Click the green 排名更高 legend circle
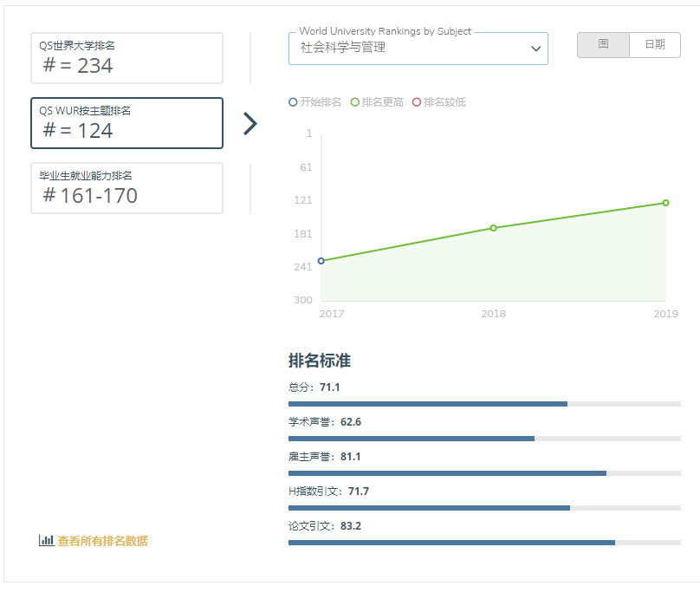The image size is (700, 599). pos(354,102)
